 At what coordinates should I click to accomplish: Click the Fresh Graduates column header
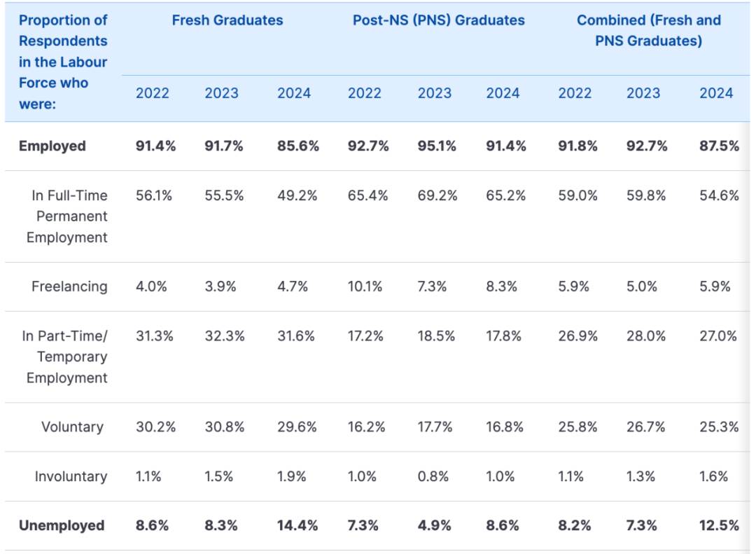click(x=227, y=20)
